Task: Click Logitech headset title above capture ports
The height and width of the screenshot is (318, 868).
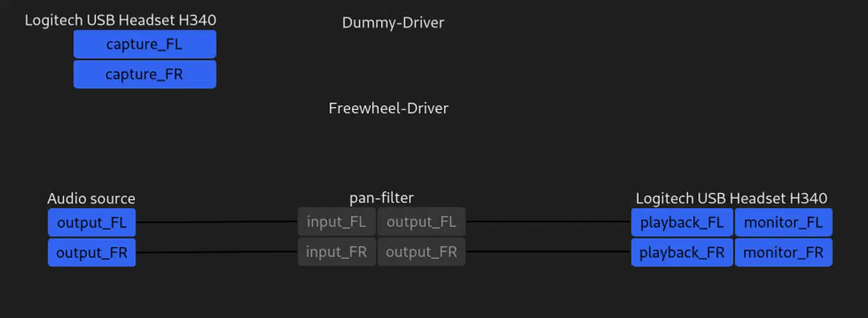Action: tap(120, 20)
